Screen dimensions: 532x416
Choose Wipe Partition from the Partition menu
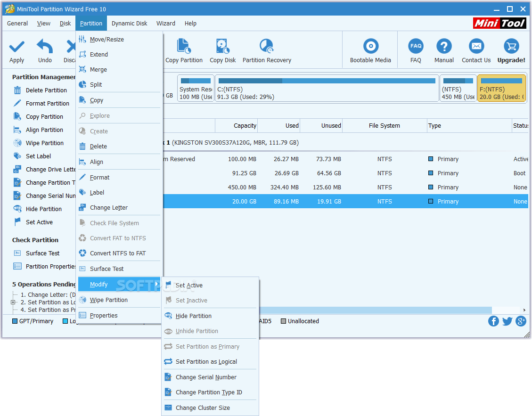(x=119, y=300)
